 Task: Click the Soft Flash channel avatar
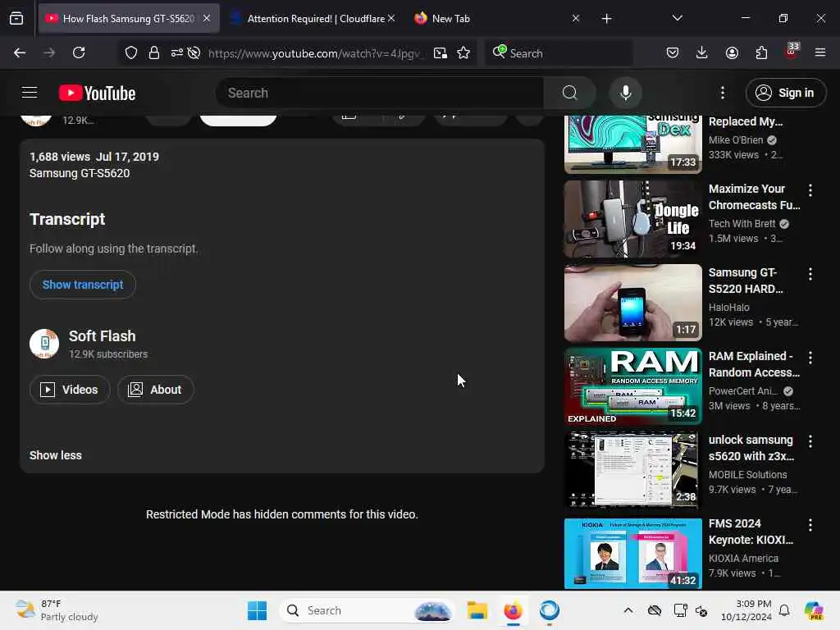tap(44, 344)
